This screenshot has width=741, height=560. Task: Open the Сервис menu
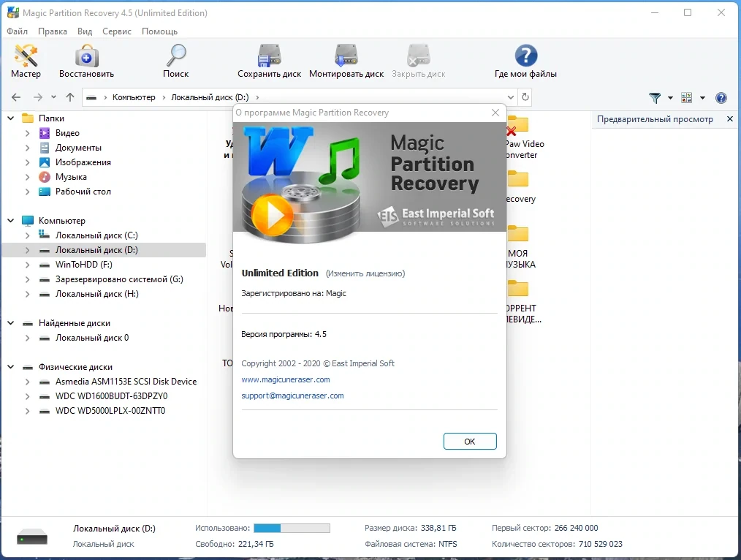117,31
